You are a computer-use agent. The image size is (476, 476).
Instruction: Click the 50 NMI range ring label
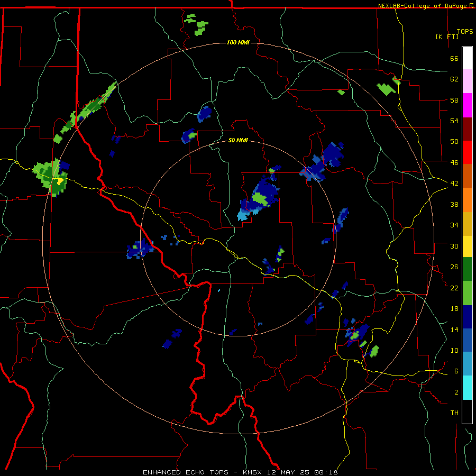(238, 140)
